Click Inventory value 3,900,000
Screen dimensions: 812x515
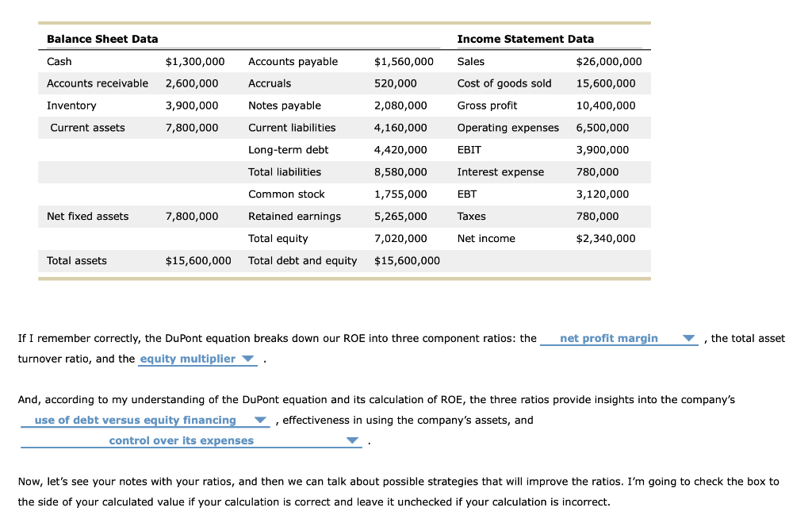[x=192, y=106]
